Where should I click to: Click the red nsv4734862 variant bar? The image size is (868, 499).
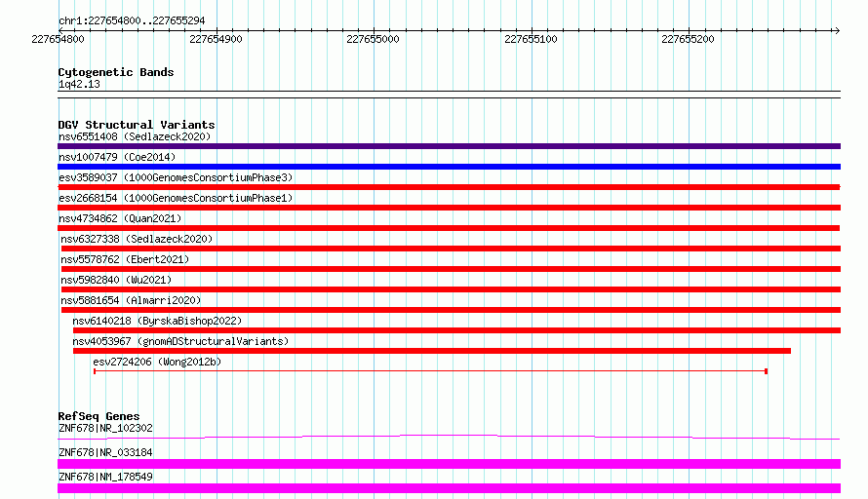pos(449,228)
